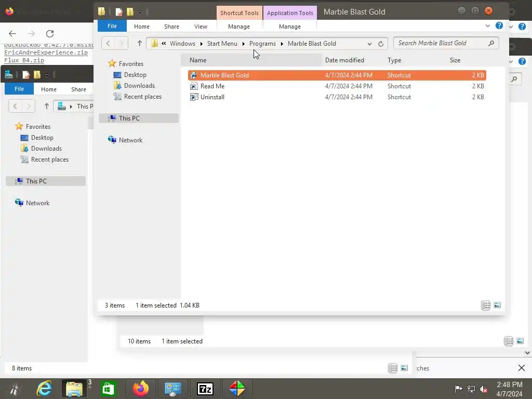Navigate to Windows in the breadcrumb path
532x399 pixels.
(x=182, y=44)
